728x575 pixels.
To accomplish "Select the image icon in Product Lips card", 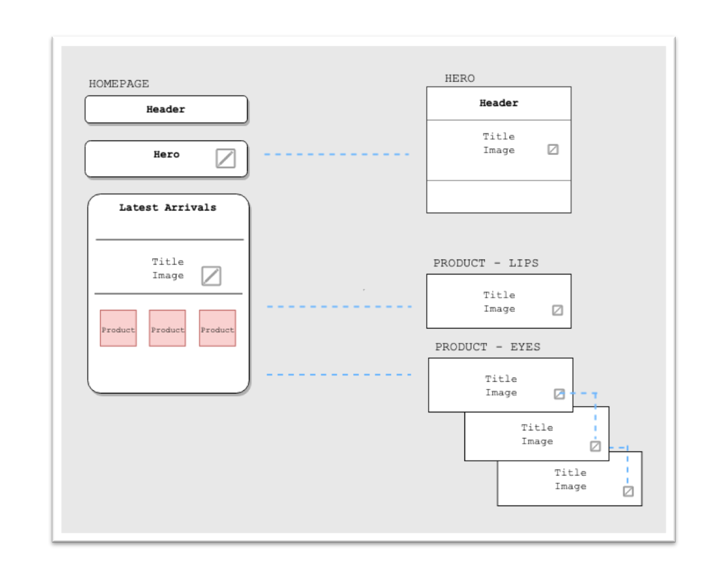I will 557,311.
